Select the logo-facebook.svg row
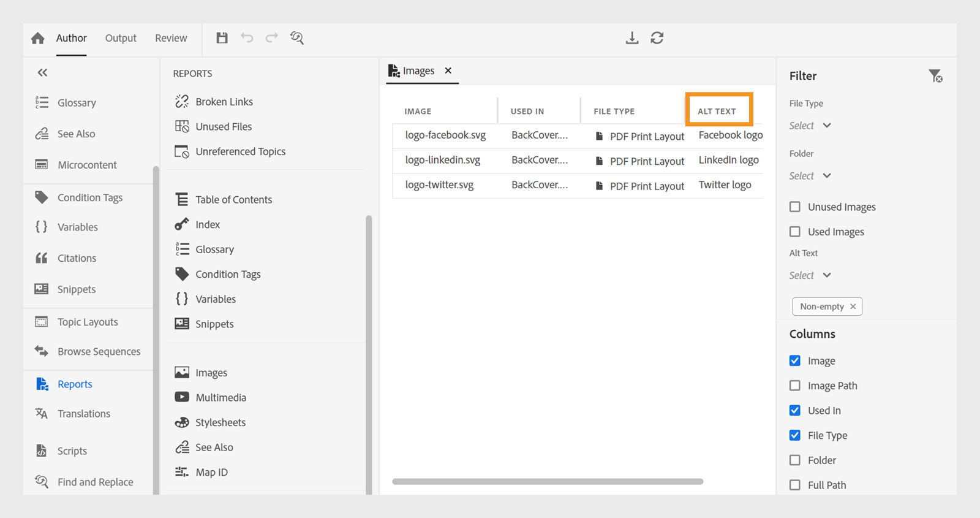The width and height of the screenshot is (980, 518). pos(578,135)
